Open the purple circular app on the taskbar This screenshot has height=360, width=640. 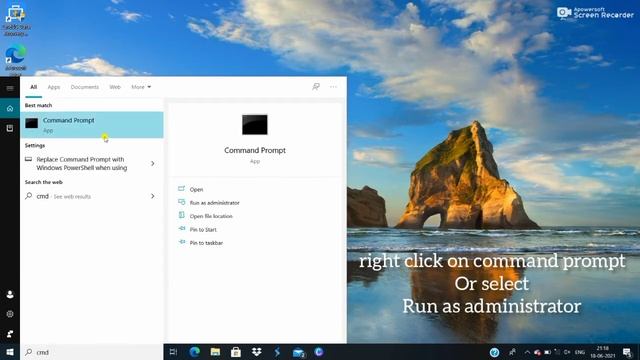[x=319, y=352]
